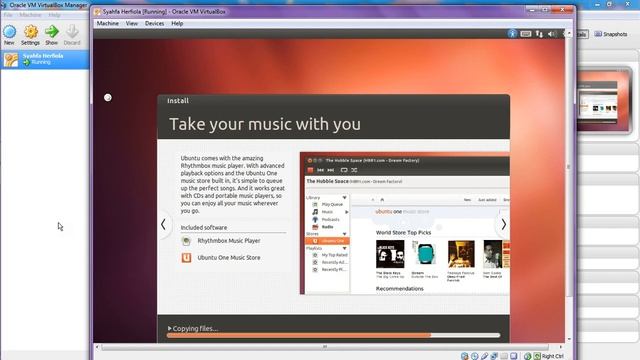The width and height of the screenshot is (640, 360).
Task: Go to previous installer slide
Action: pyautogui.click(x=163, y=224)
